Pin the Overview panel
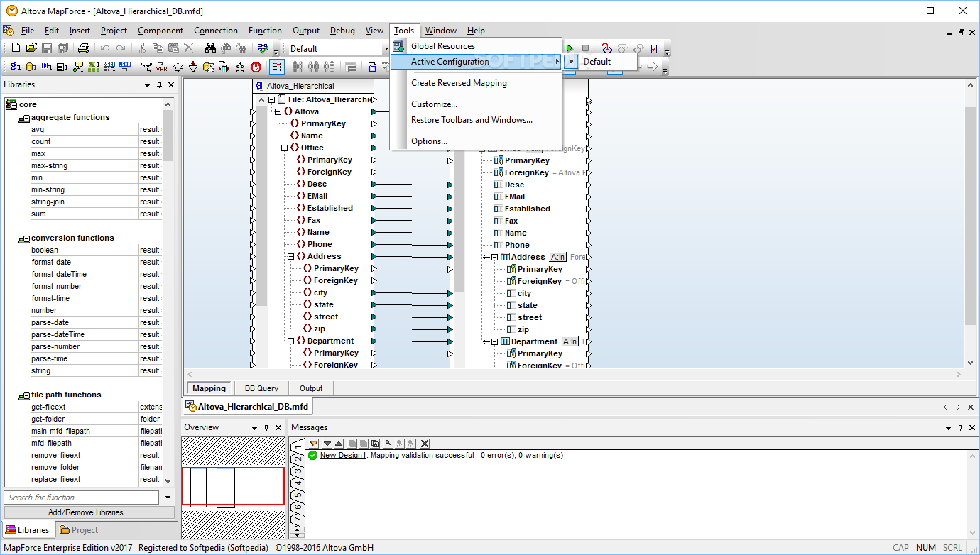 (x=266, y=427)
